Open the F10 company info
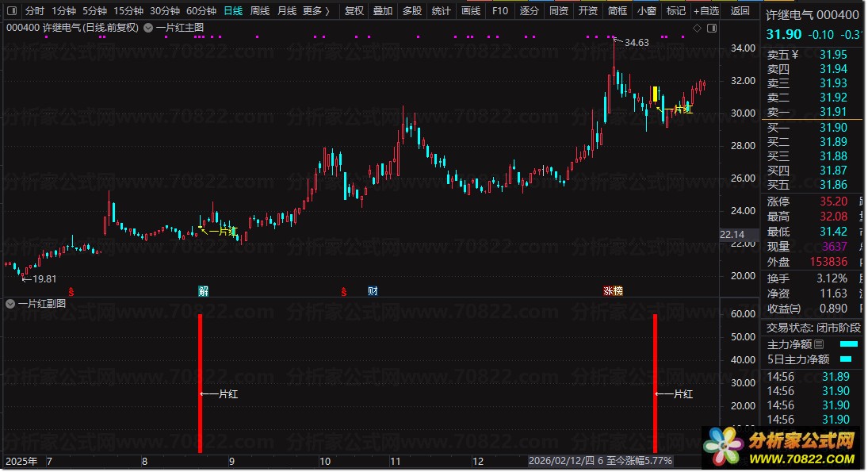 coord(500,10)
